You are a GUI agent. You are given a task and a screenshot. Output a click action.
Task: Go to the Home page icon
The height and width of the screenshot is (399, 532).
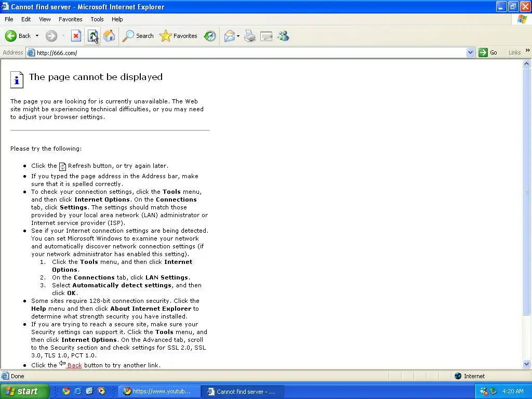pyautogui.click(x=109, y=36)
